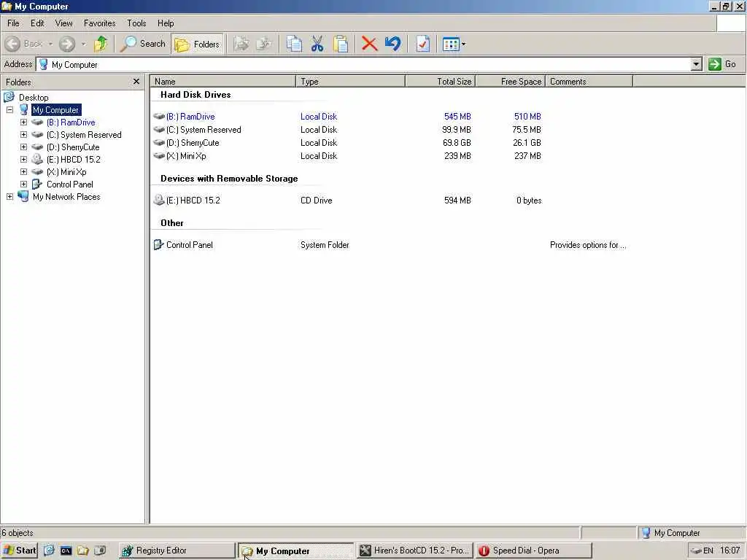747x560 pixels.
Task: Select (C:) System Reserved drive icon
Action: coord(159,130)
